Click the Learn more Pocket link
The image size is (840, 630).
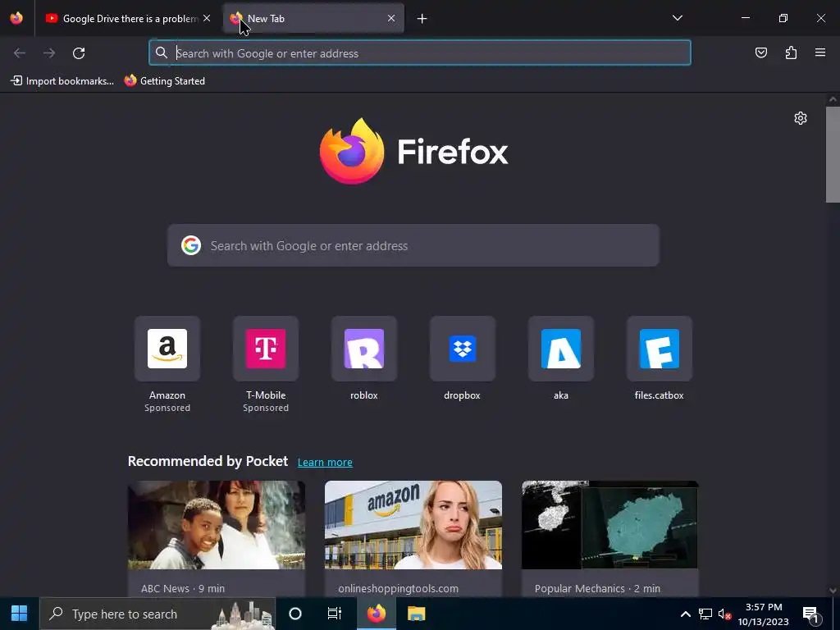[x=325, y=462]
